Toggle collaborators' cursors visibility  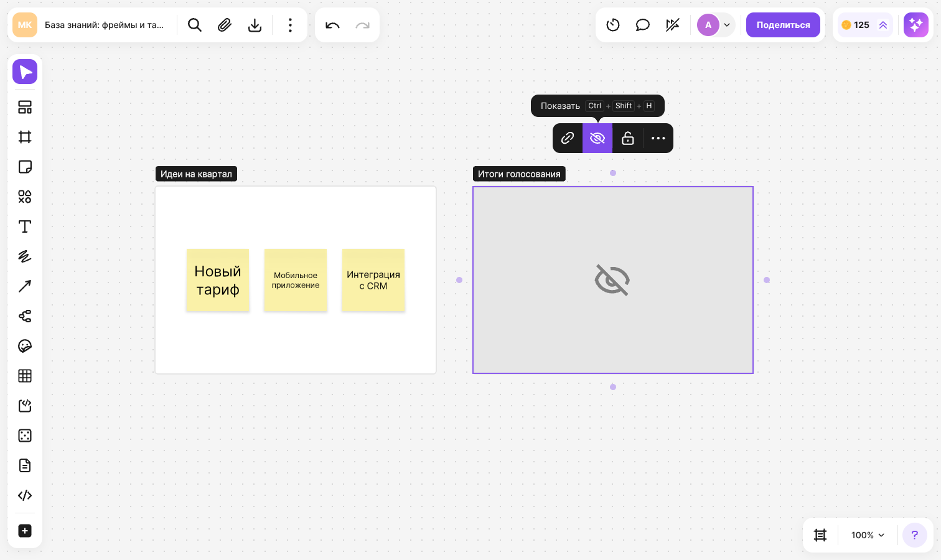(x=673, y=25)
